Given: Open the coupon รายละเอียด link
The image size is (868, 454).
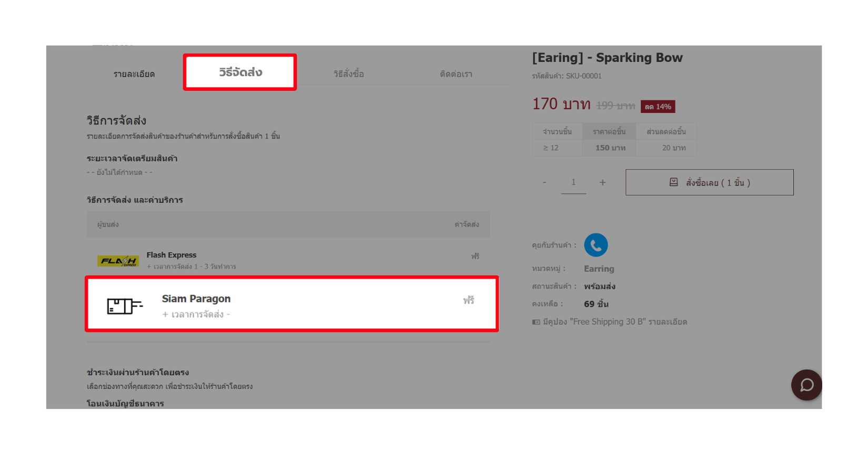Looking at the screenshot, I should 668,322.
